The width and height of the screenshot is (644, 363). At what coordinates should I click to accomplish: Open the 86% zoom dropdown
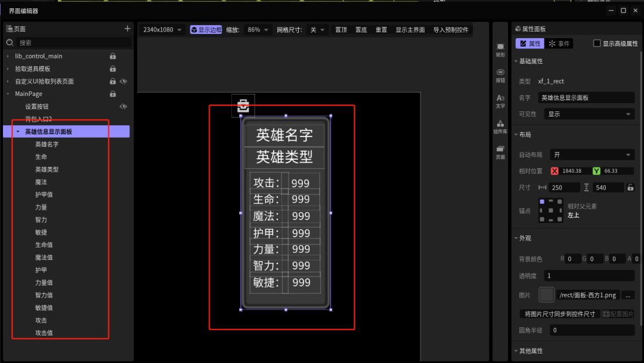click(258, 30)
